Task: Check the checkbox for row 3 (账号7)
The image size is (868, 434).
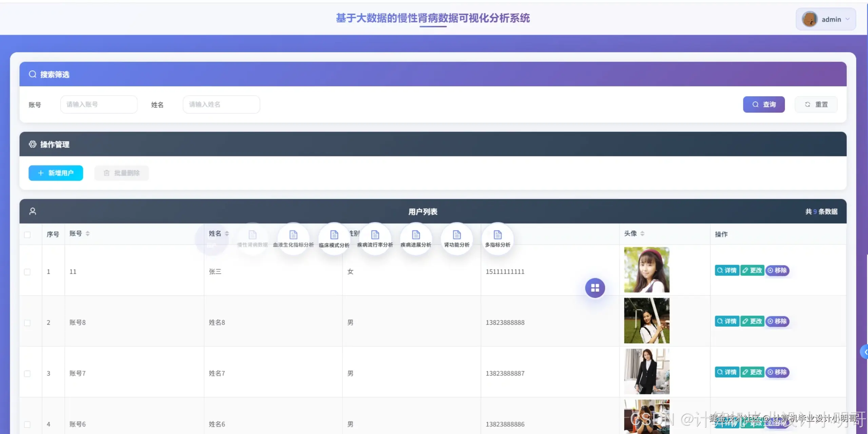Action: click(27, 374)
